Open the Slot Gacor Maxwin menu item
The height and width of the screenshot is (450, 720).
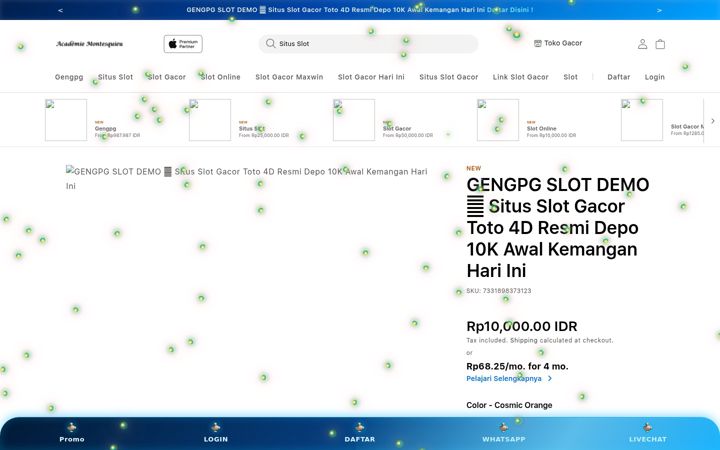[289, 77]
